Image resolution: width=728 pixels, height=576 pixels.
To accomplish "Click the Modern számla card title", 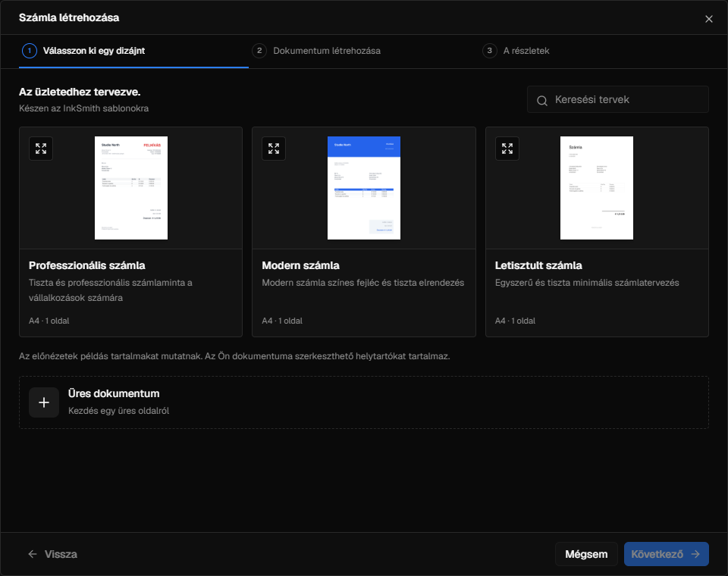I will 300,265.
